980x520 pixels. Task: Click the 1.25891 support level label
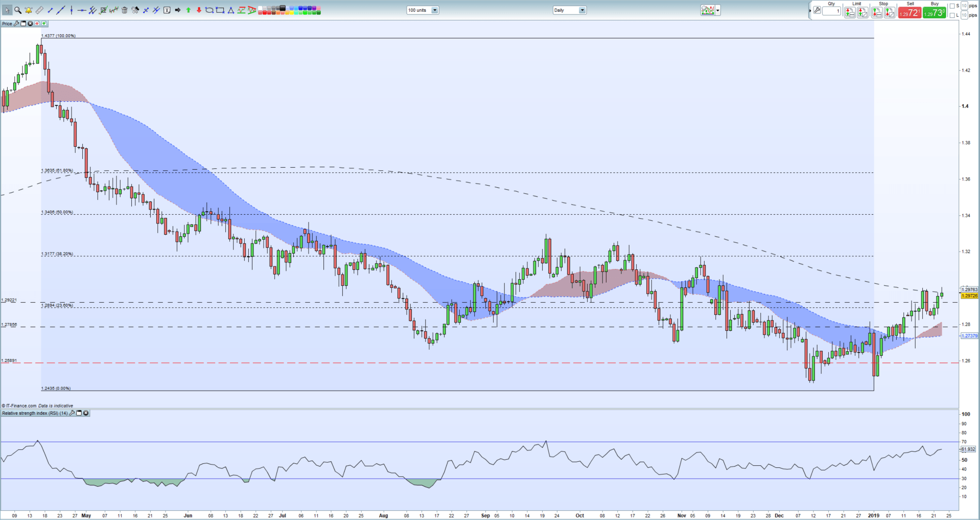(x=9, y=360)
